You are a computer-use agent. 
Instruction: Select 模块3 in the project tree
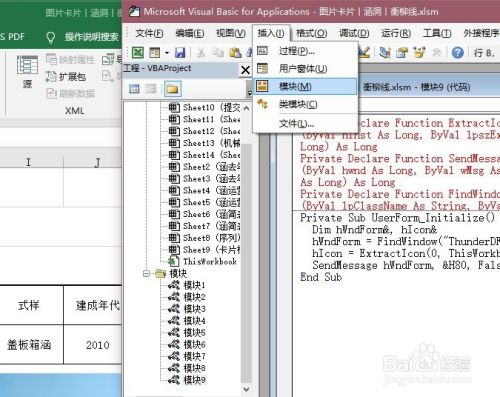(x=187, y=309)
